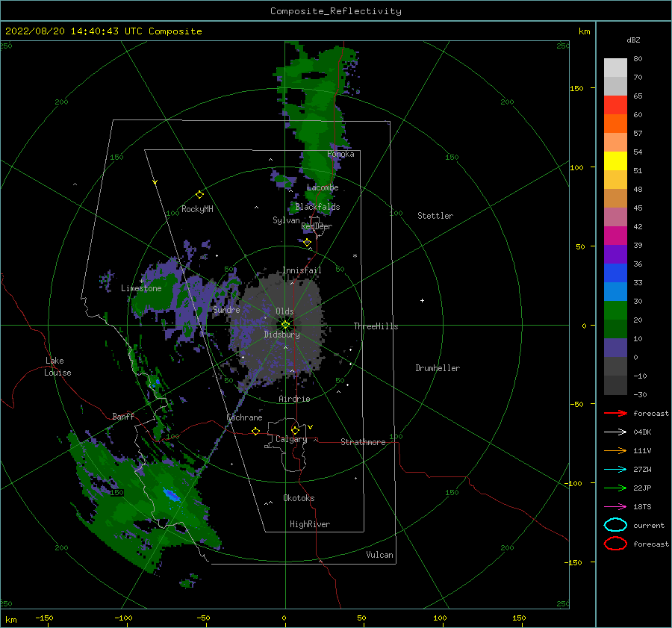Image resolution: width=672 pixels, height=628 pixels.
Task: Click the Cochrane label
Action: tap(244, 417)
